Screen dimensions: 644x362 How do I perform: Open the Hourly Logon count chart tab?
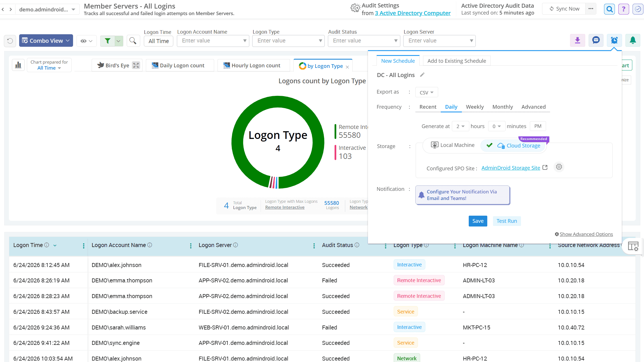pos(253,65)
